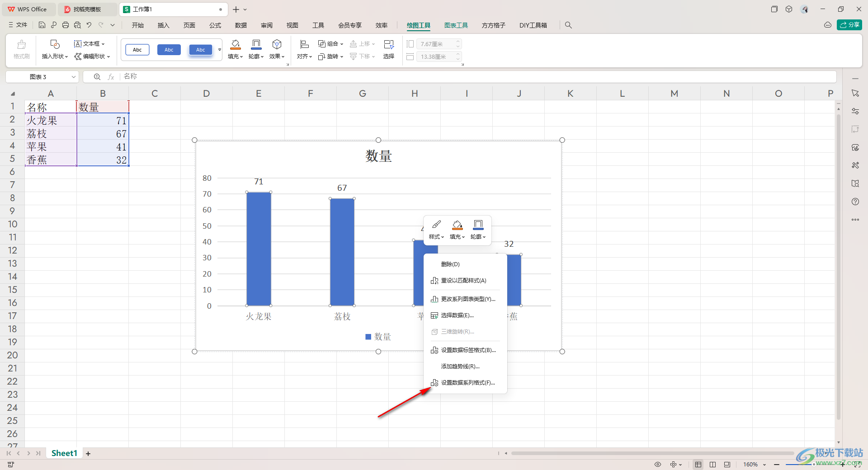Choose Format Data Labels in context menu

pyautogui.click(x=465, y=350)
